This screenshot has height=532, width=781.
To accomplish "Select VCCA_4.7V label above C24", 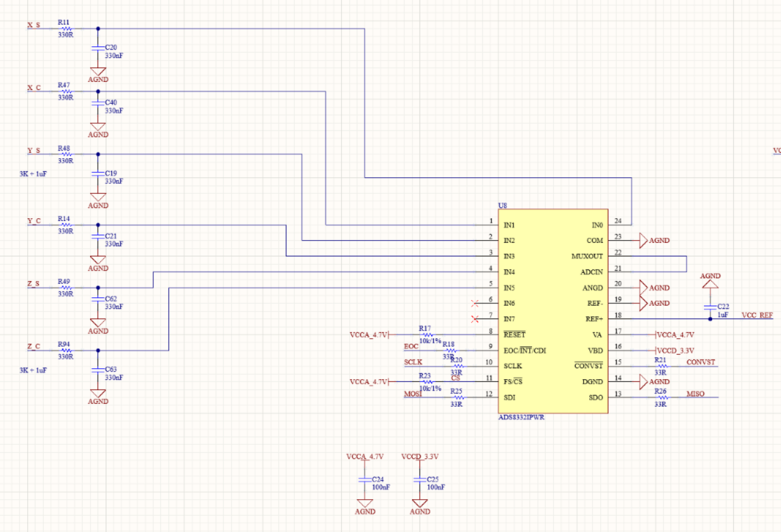I will tap(365, 456).
